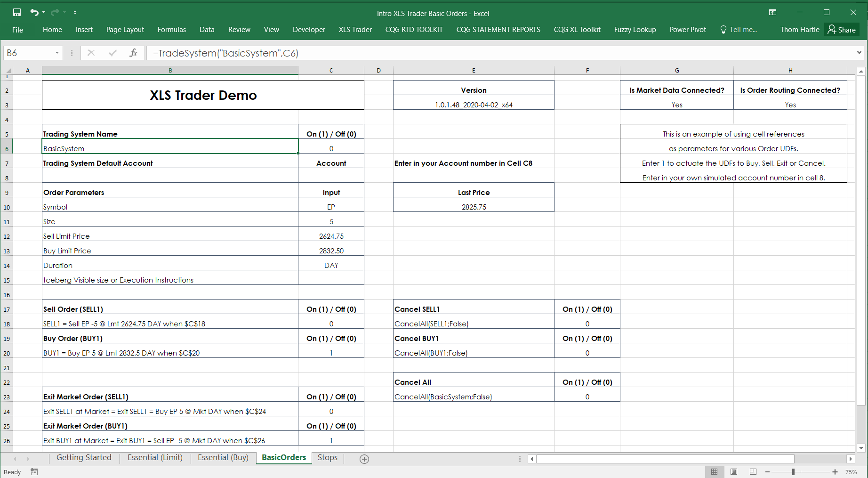Click the Undo arrow icon
This screenshot has width=868, height=478.
34,13
